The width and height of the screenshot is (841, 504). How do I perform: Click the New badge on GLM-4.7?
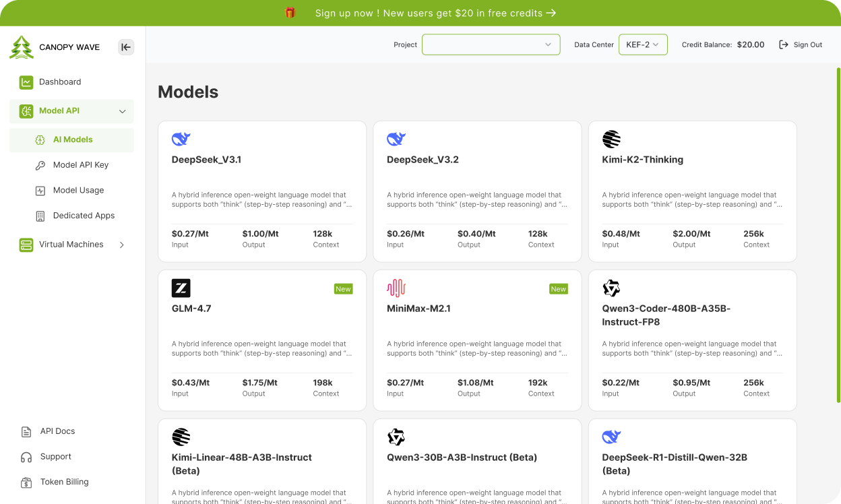point(343,288)
